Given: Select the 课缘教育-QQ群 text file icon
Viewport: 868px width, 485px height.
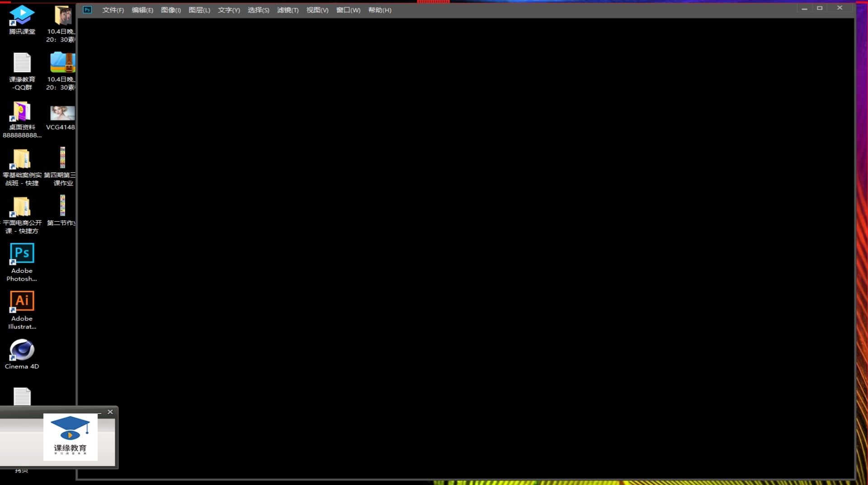Looking at the screenshot, I should (22, 71).
